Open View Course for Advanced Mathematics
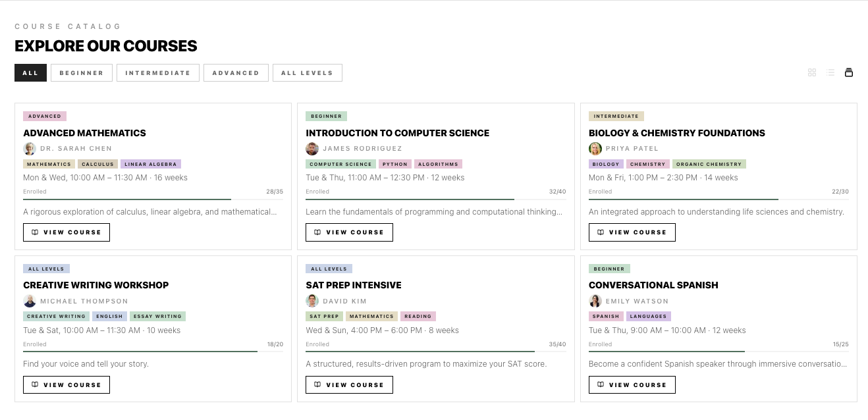Viewport: 868px width, 420px height. pyautogui.click(x=67, y=232)
